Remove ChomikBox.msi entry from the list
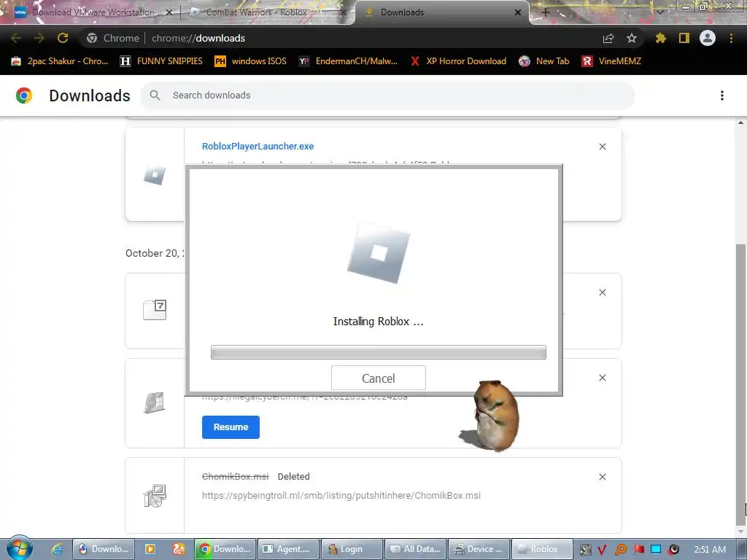The image size is (747, 560). [602, 477]
